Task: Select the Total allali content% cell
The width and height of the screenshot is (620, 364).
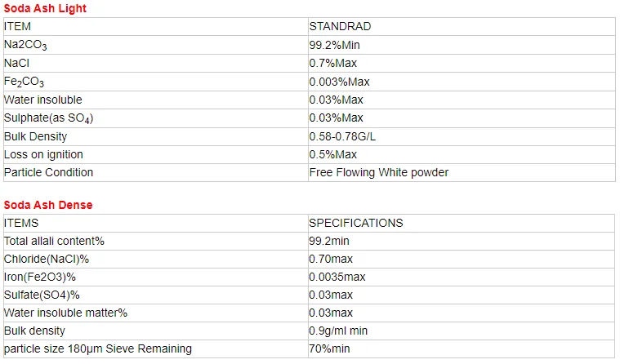Action: [x=54, y=241]
